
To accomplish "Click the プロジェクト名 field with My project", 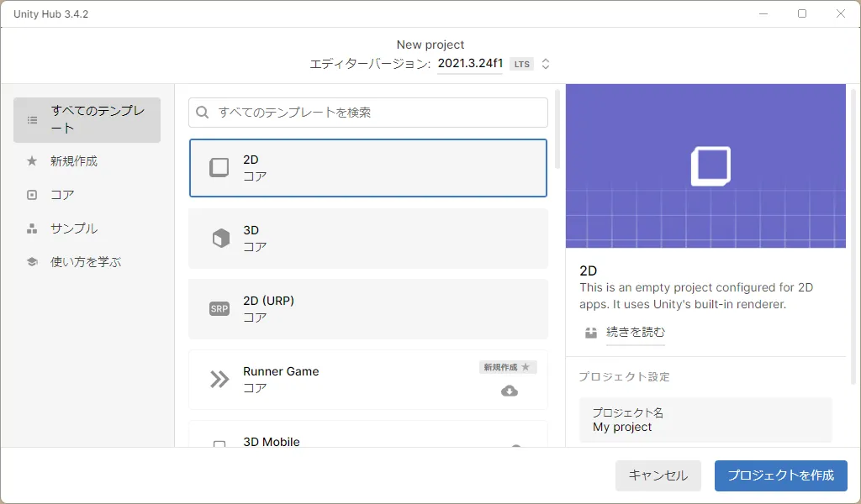I will (705, 420).
